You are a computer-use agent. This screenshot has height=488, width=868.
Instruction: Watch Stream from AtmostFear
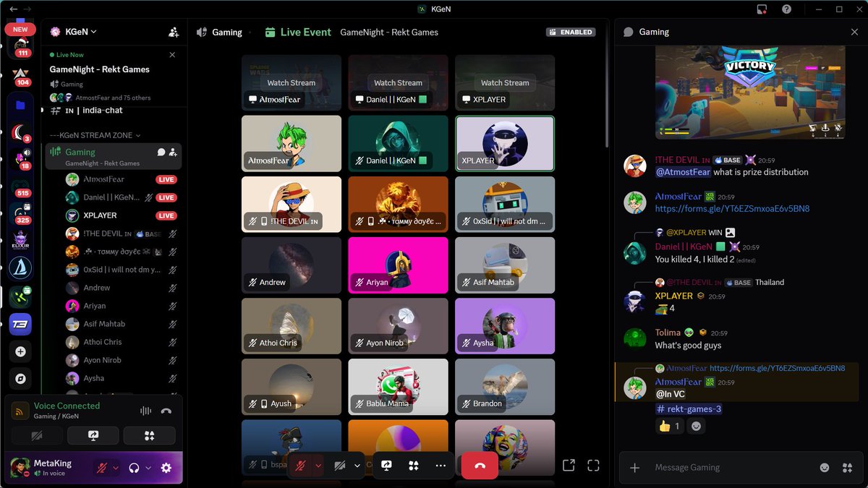(x=292, y=82)
